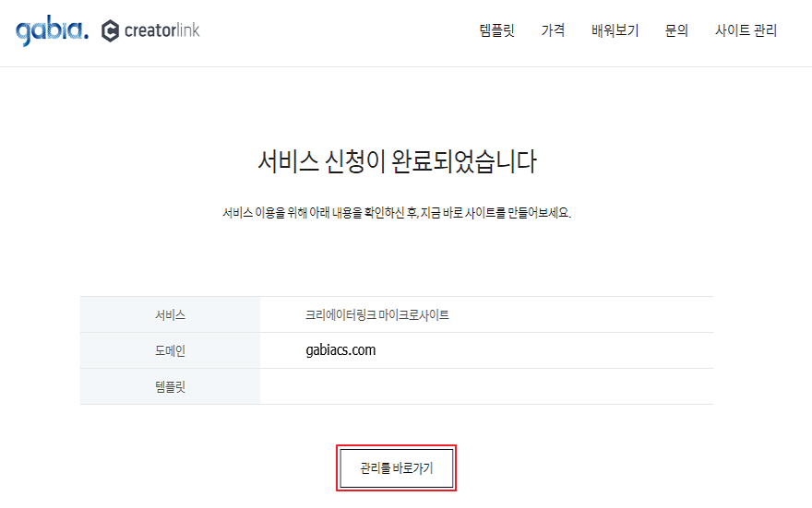The image size is (812, 508).
Task: Click the 템플릿 row label in table
Action: tap(170, 387)
